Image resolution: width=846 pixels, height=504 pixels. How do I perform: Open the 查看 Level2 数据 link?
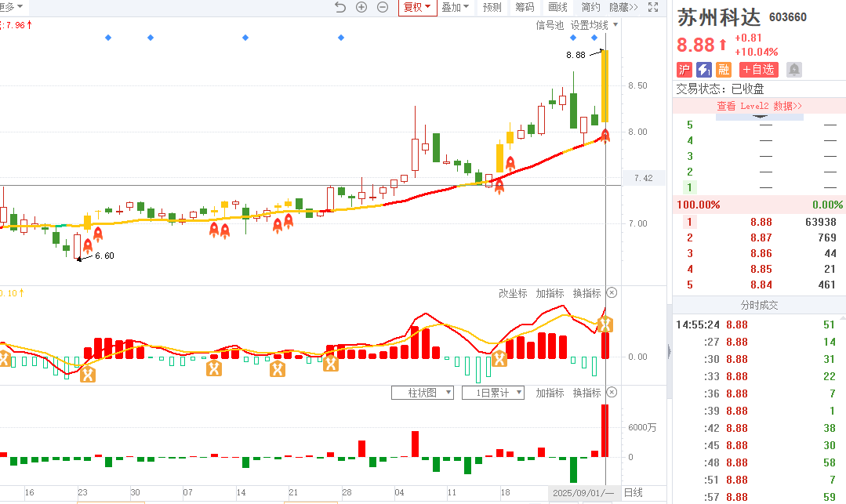point(759,106)
